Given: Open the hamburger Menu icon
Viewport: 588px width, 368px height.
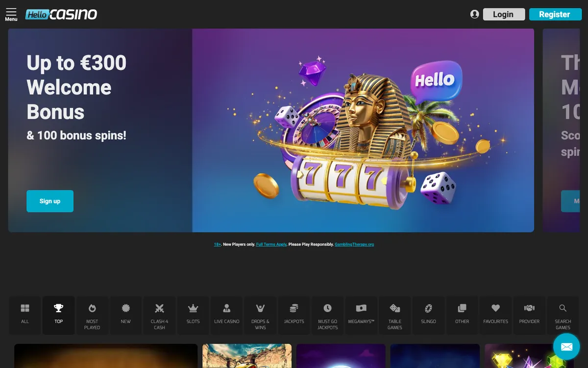Looking at the screenshot, I should [x=11, y=15].
